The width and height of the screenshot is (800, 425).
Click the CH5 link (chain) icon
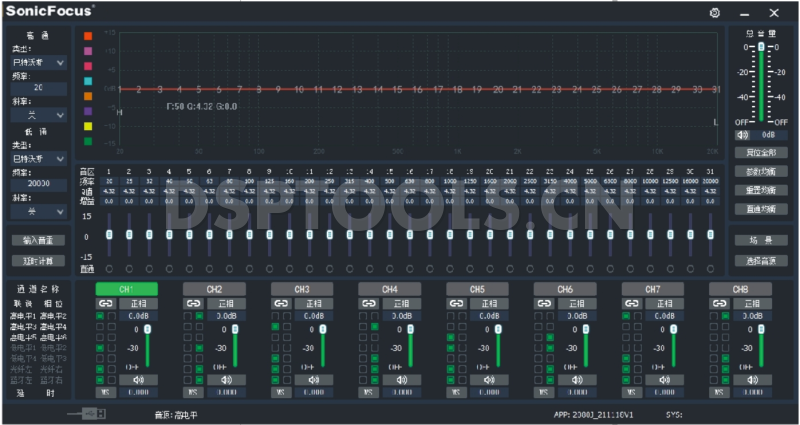(x=457, y=304)
